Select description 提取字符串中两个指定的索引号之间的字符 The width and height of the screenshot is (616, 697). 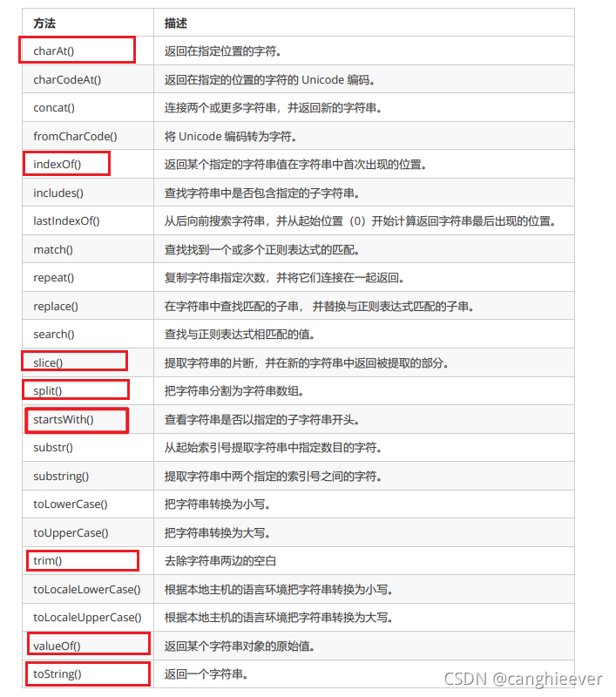[x=273, y=477]
